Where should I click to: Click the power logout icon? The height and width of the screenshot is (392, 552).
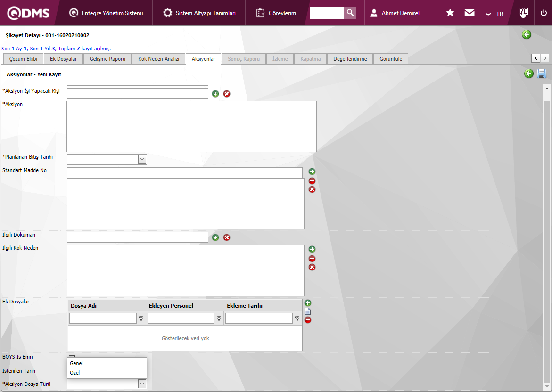544,13
